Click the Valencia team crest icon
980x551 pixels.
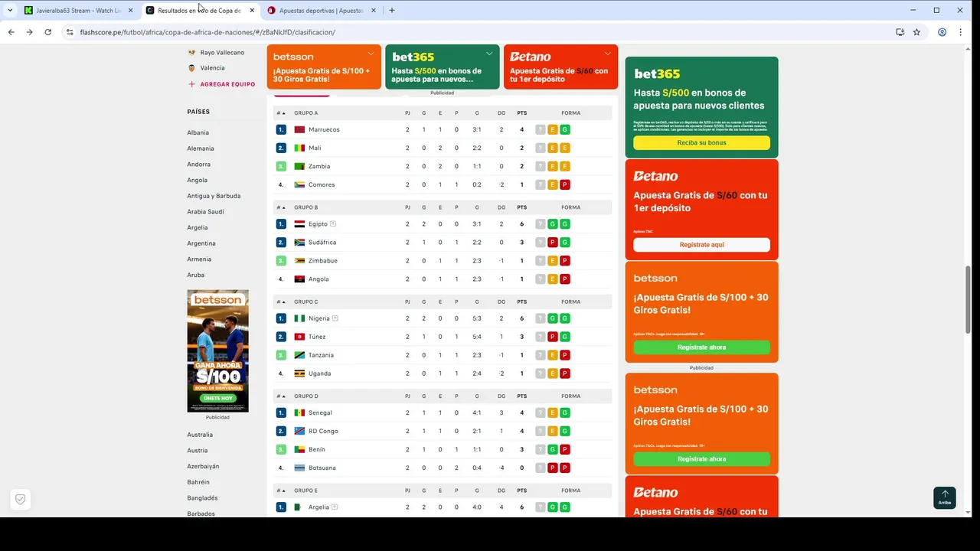click(x=191, y=68)
